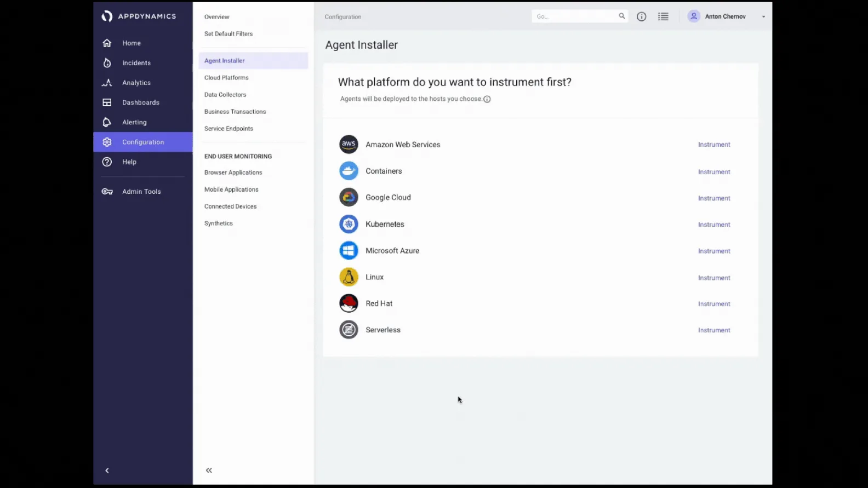Click the search magnifier icon
868x488 pixels.
coord(622,16)
